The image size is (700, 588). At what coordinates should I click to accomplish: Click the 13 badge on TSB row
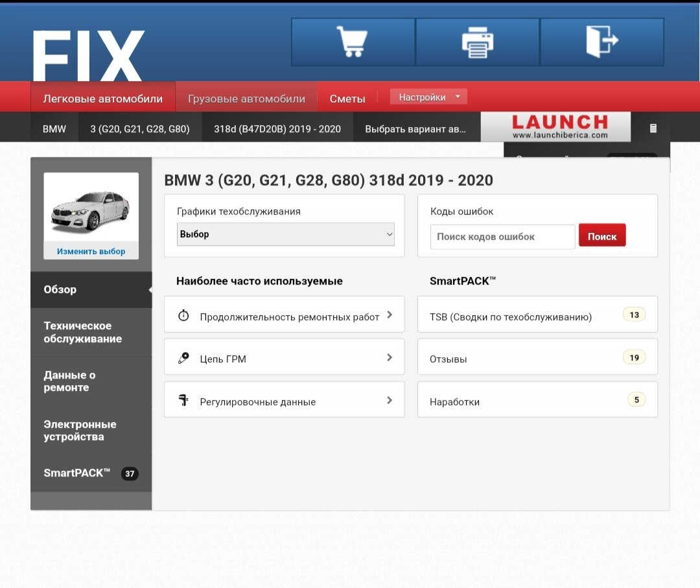tap(634, 315)
